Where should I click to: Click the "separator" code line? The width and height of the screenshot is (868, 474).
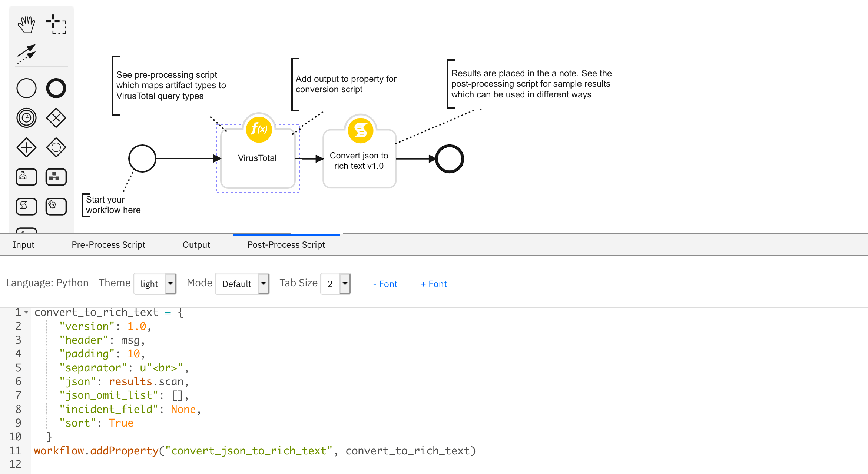124,368
